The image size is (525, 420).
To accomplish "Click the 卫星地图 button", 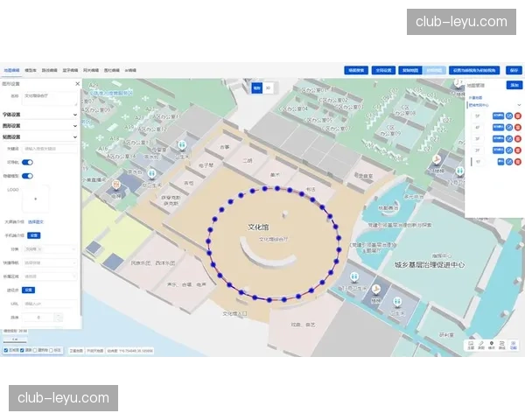I will pos(76,351).
